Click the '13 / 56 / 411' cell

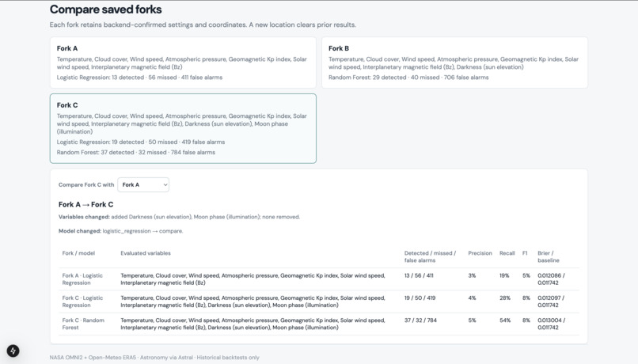pyautogui.click(x=419, y=275)
